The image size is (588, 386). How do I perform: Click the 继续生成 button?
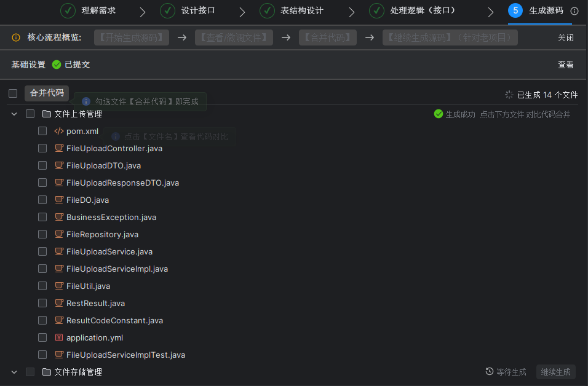click(x=555, y=372)
